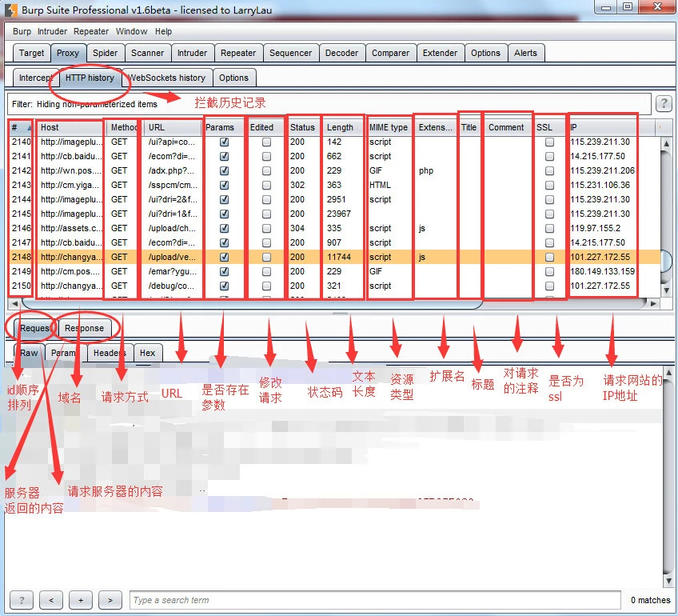Toggle the SSL checkbox in row 2146
Viewport: 678px width, 616px height.
pyautogui.click(x=549, y=228)
